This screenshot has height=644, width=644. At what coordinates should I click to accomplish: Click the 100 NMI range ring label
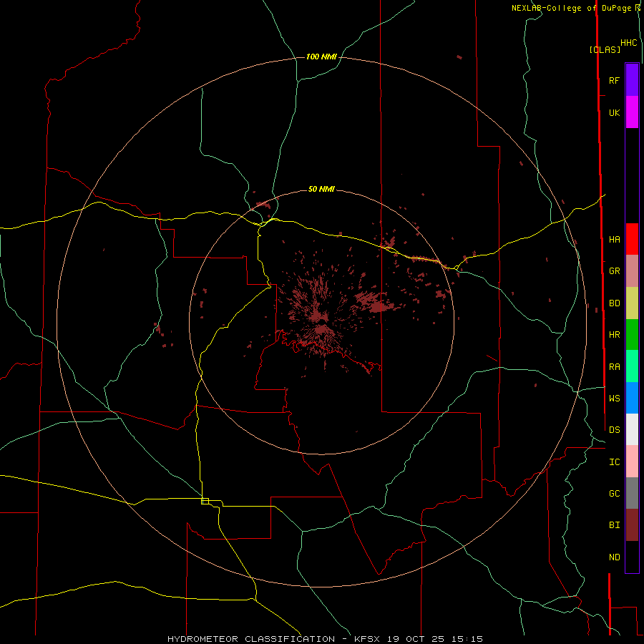coord(321,57)
